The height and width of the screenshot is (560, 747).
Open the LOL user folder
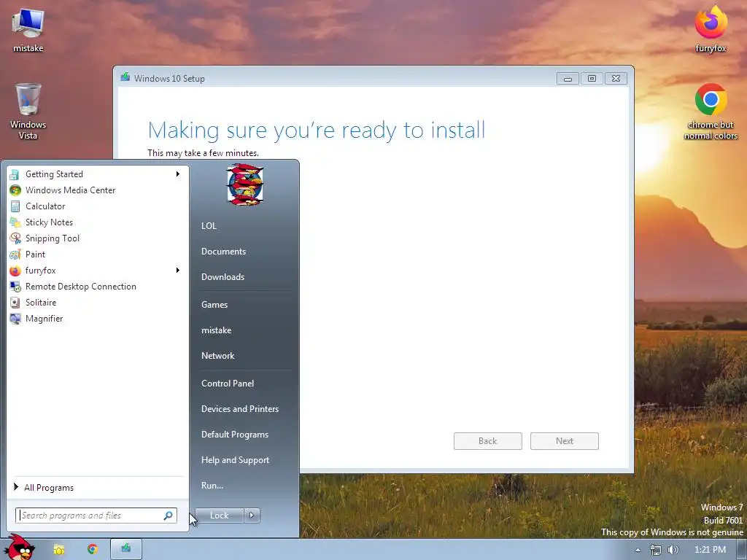tap(209, 226)
